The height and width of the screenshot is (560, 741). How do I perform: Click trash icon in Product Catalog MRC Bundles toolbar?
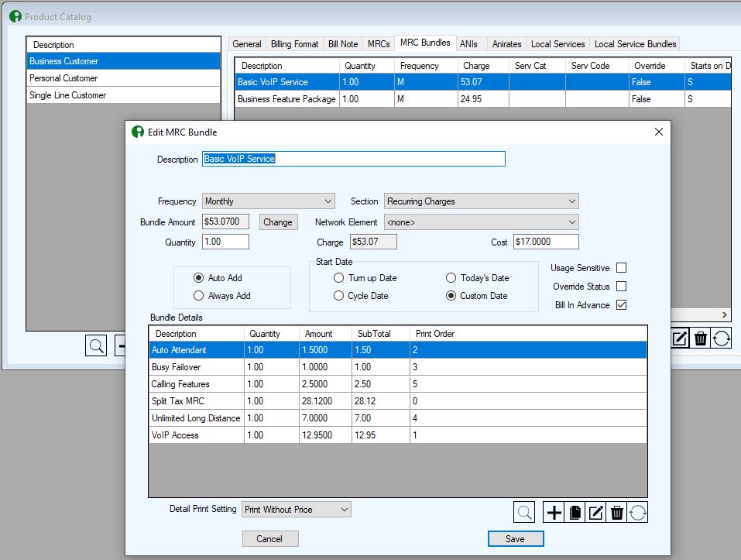(701, 338)
